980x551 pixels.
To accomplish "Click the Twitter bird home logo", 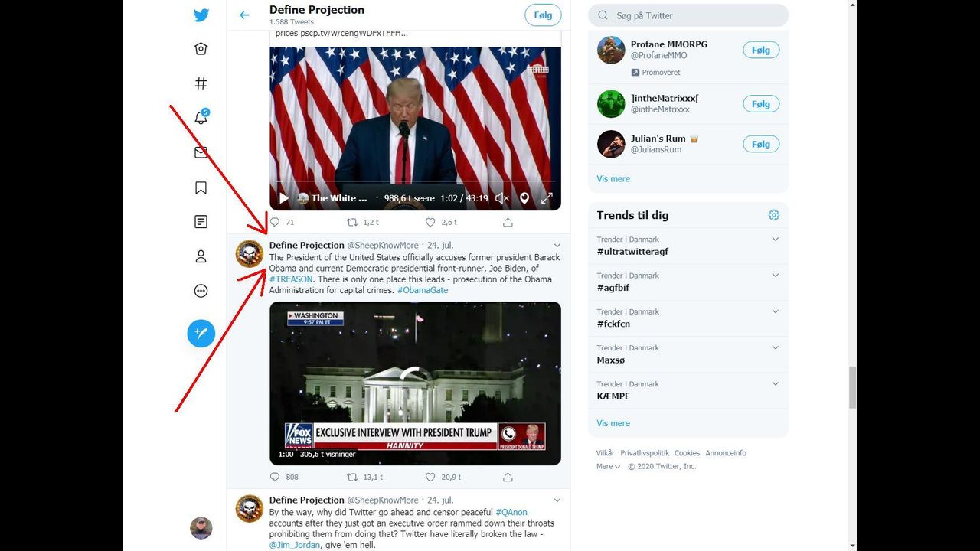I will coord(201,15).
